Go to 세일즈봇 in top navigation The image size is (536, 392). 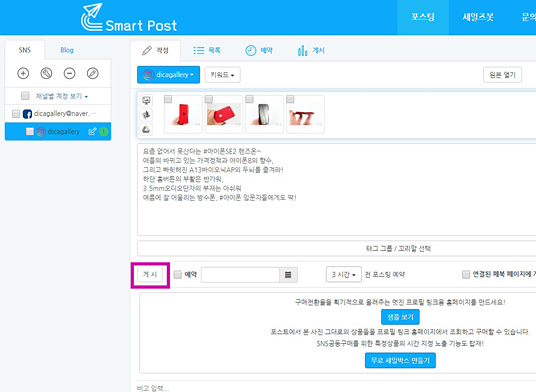coord(478,17)
